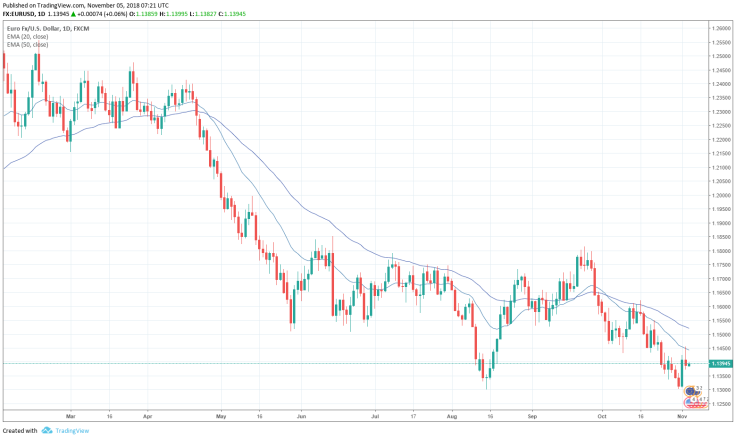
Task: Click the 1.20000 price axis label
Action: coord(721,196)
